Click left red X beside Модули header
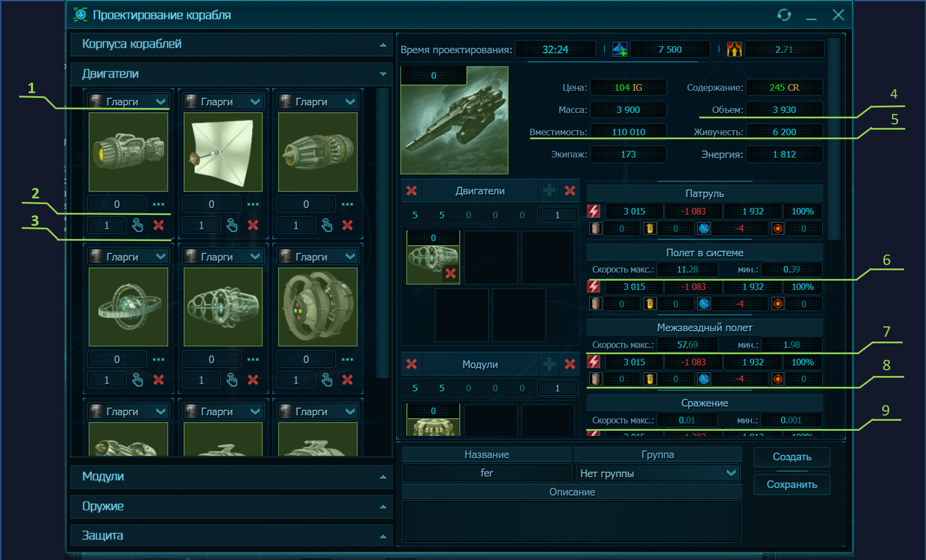Screen dimensions: 926x560 [412, 364]
